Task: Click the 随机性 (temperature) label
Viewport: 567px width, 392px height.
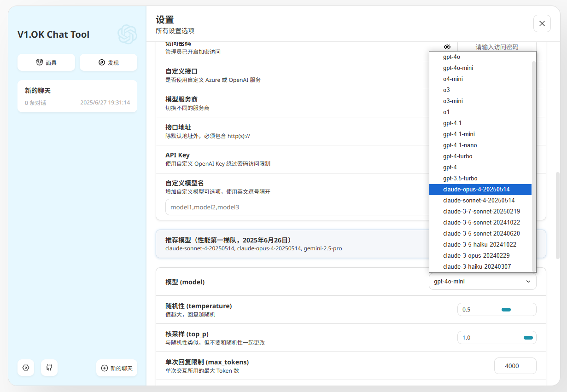Action: tap(199, 306)
